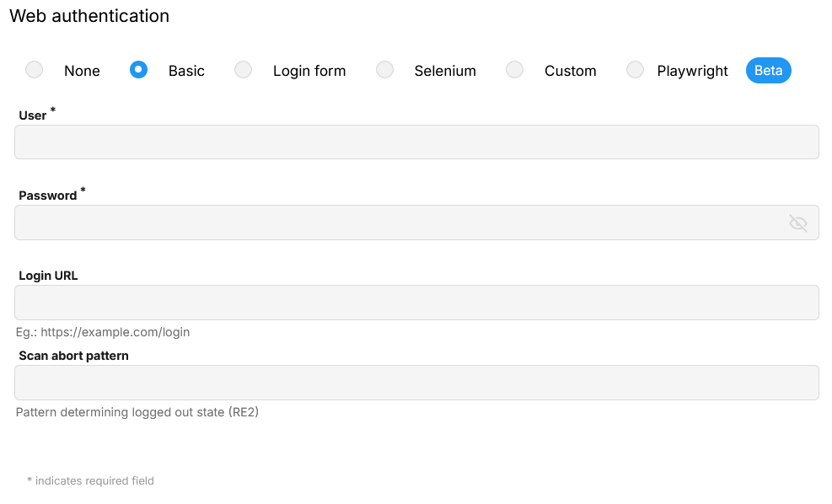832x504 pixels.
Task: Click the Login URL label
Action: pyautogui.click(x=46, y=275)
